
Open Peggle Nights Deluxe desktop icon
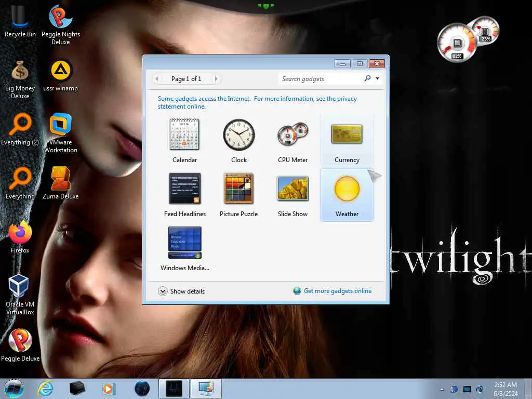tap(61, 25)
